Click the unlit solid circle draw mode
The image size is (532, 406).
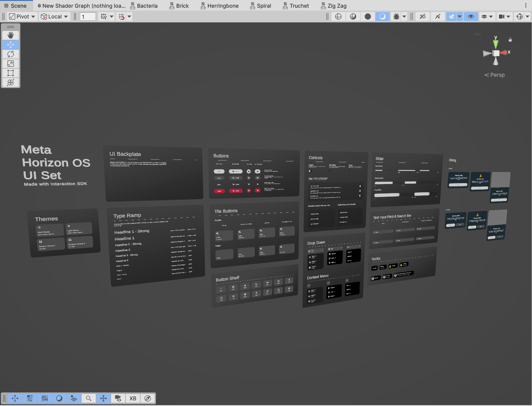pos(368,16)
